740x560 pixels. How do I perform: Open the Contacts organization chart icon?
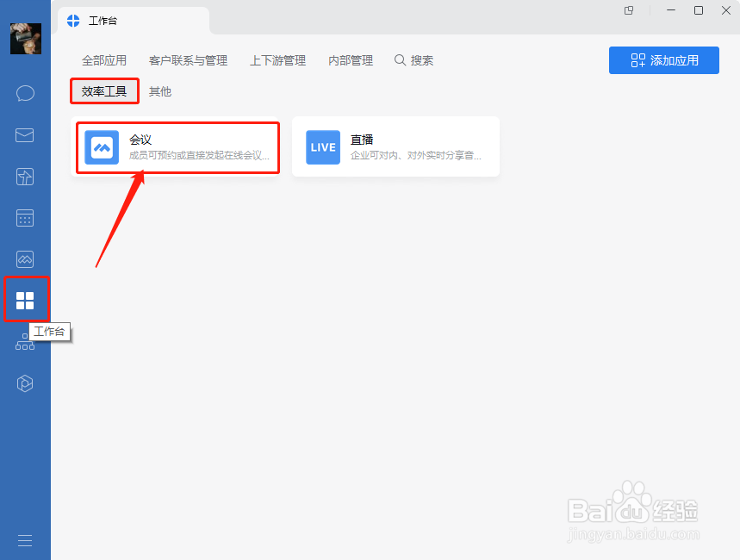pos(25,342)
